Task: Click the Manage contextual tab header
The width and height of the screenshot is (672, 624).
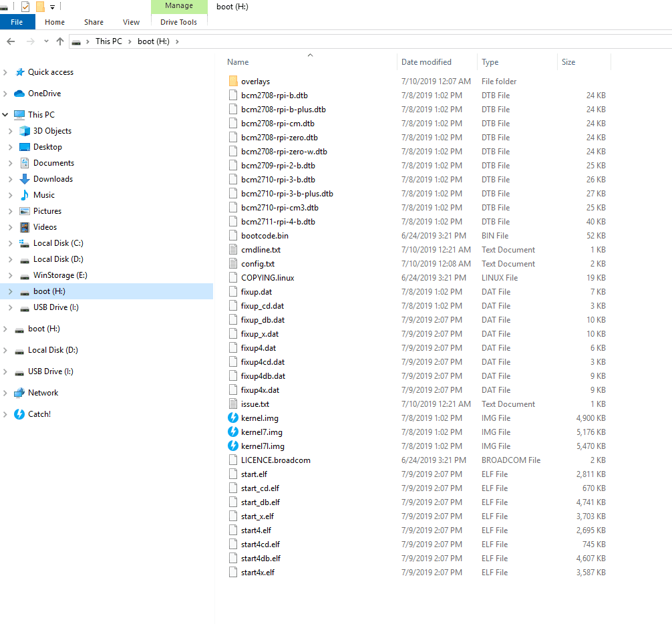Action: (x=179, y=6)
